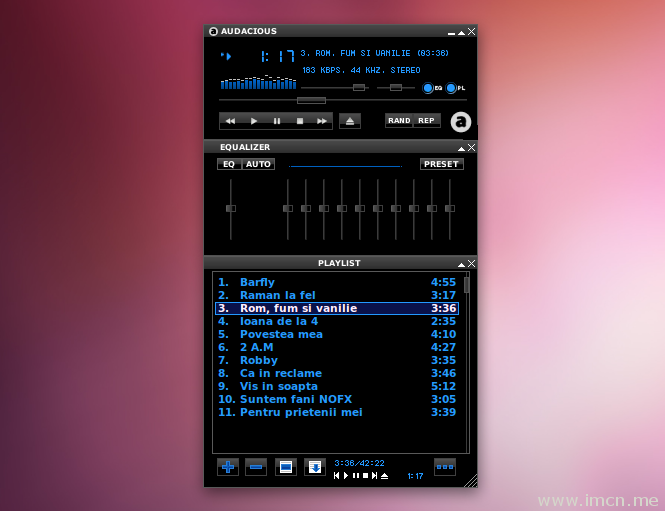Image resolution: width=665 pixels, height=511 pixels.
Task: Minimize the Audacious main window
Action: (451, 33)
